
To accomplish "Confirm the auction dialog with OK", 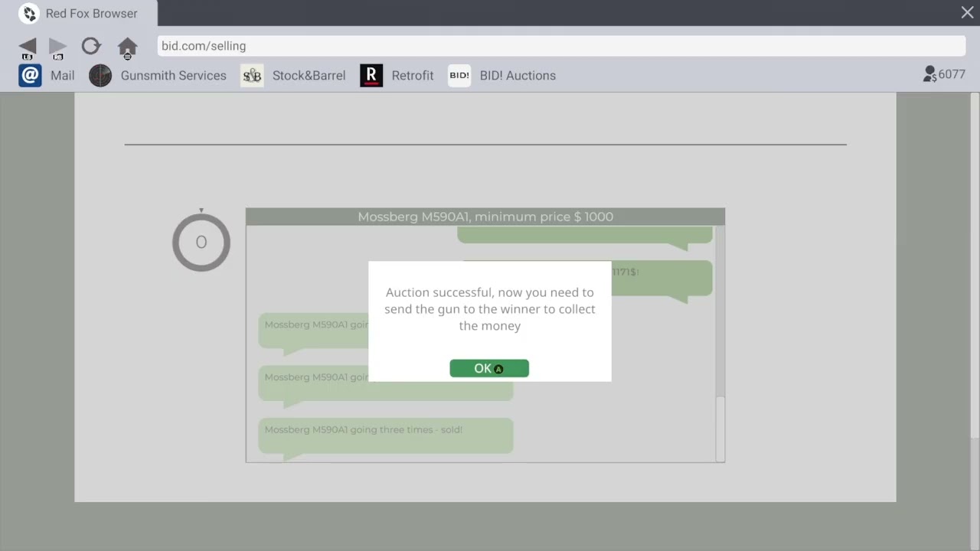I will coord(489,368).
